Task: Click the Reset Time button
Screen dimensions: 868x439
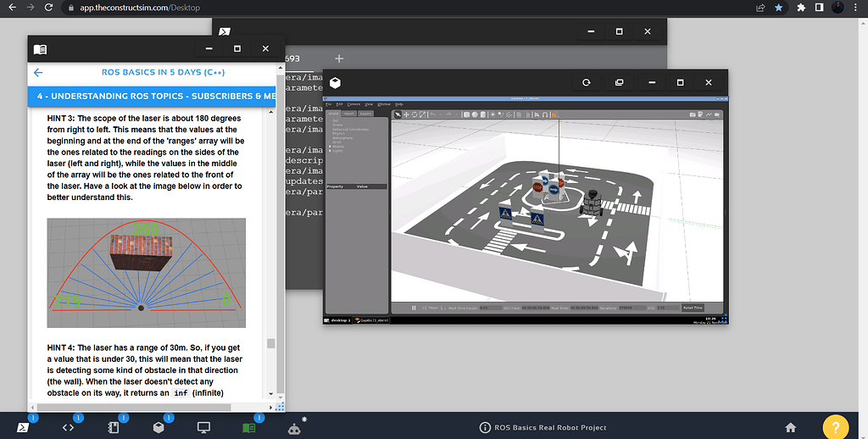Action: click(x=693, y=308)
